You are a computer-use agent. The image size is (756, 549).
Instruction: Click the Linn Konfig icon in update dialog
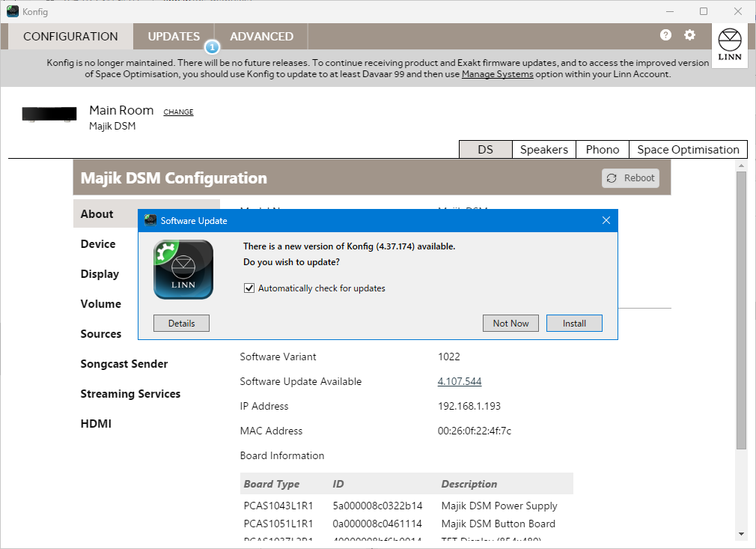[x=183, y=270]
